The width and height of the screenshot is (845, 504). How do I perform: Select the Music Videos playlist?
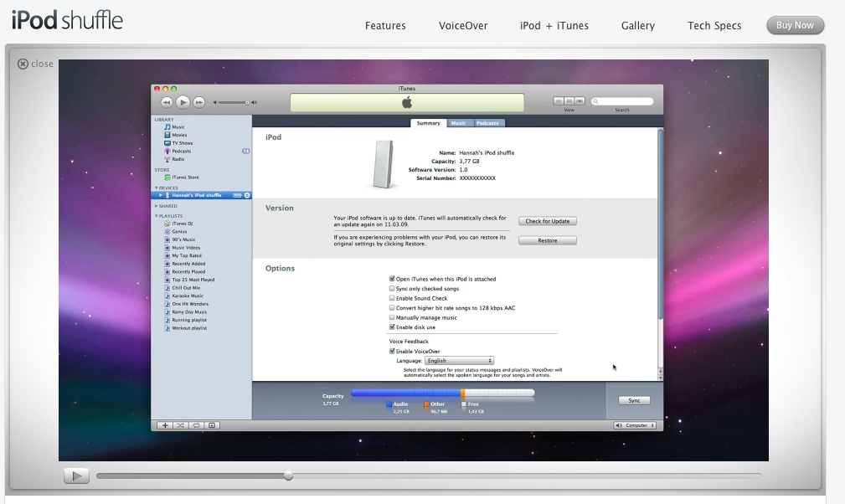point(185,248)
